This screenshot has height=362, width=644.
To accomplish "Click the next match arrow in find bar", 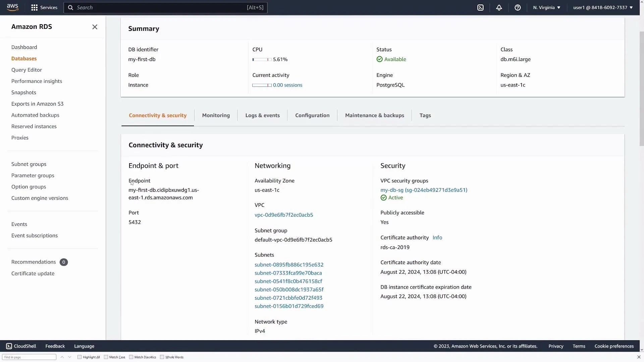I will pyautogui.click(x=70, y=357).
